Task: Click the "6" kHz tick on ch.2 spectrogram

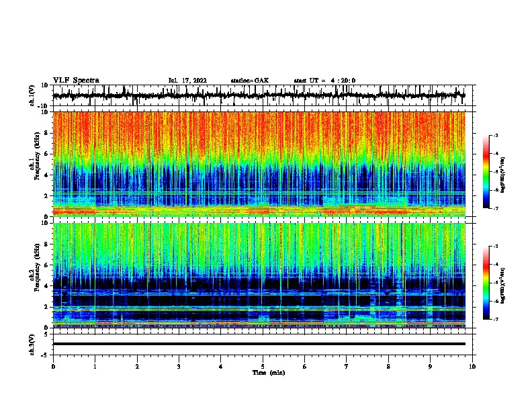Action: point(46,265)
